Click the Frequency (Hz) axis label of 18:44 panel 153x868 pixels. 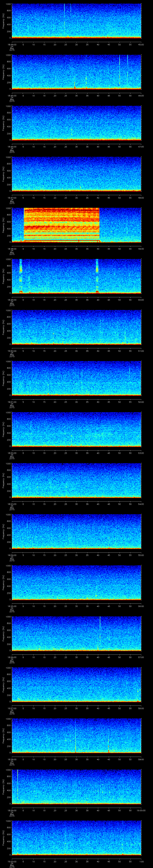point(3,21)
